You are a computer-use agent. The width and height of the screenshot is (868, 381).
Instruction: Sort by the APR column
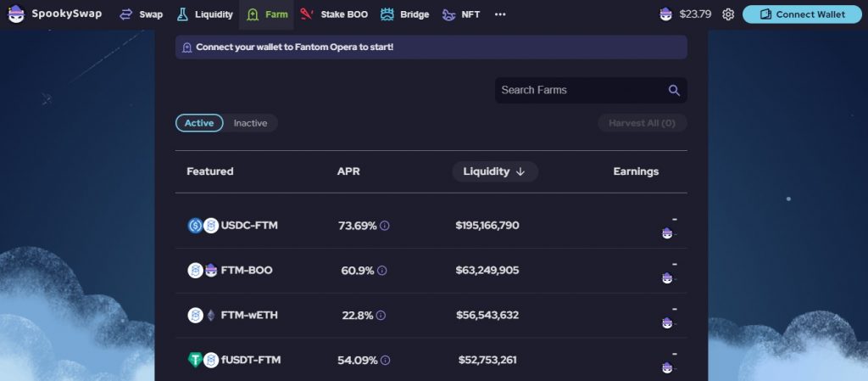point(348,171)
